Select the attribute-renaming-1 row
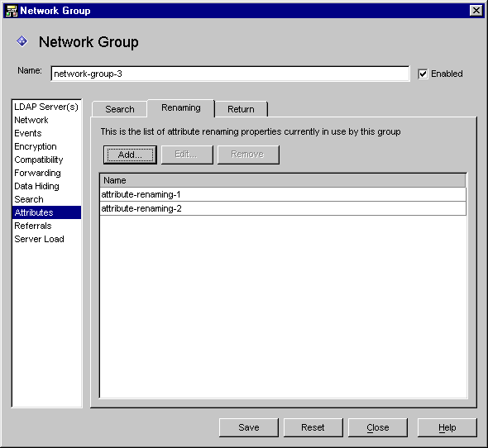This screenshot has height=448, width=488. [x=283, y=194]
